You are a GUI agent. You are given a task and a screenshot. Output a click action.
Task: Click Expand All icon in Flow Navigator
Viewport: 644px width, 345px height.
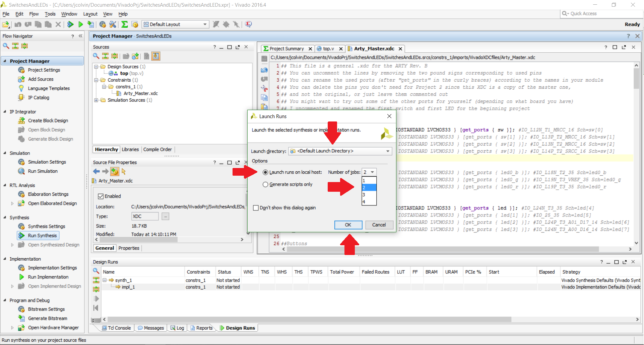click(25, 46)
